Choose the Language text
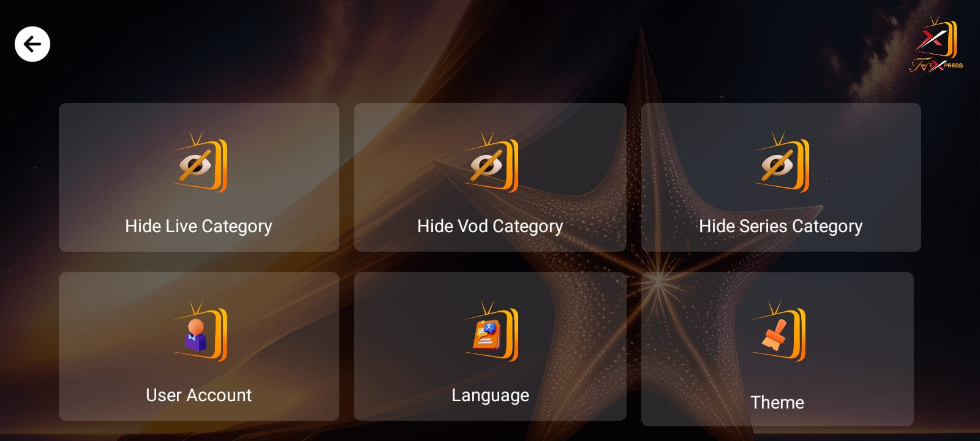The image size is (980, 441). 490,396
